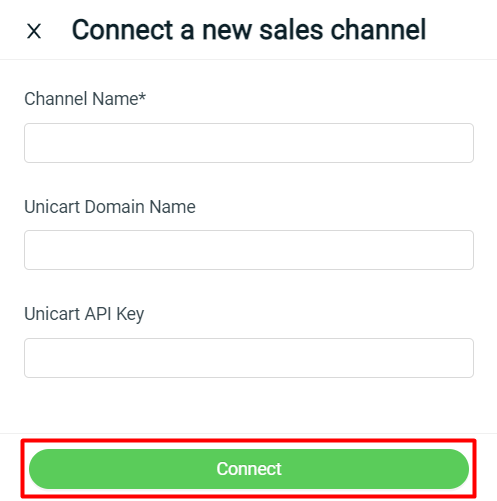Click the third empty text field

pyautogui.click(x=249, y=358)
